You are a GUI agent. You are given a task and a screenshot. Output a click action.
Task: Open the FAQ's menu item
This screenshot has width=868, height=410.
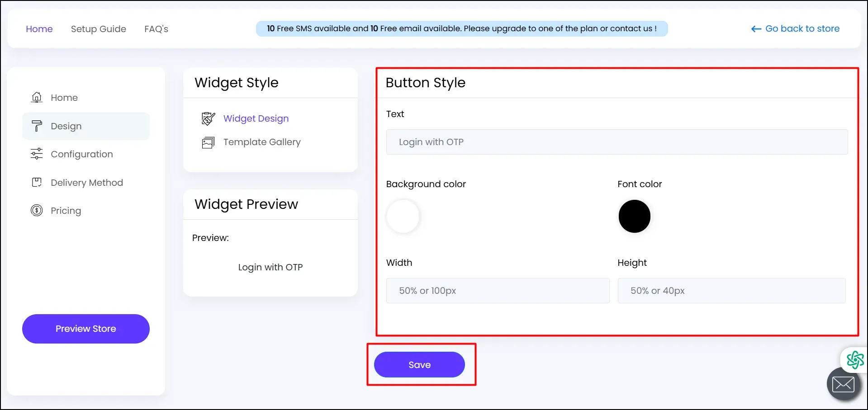coord(156,28)
